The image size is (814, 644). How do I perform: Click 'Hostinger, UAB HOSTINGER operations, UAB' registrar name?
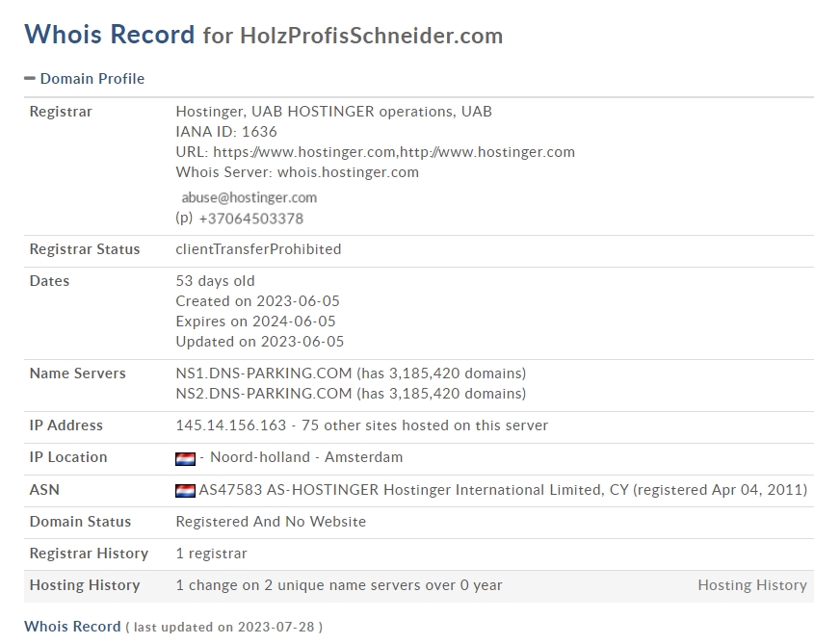pyautogui.click(x=334, y=112)
